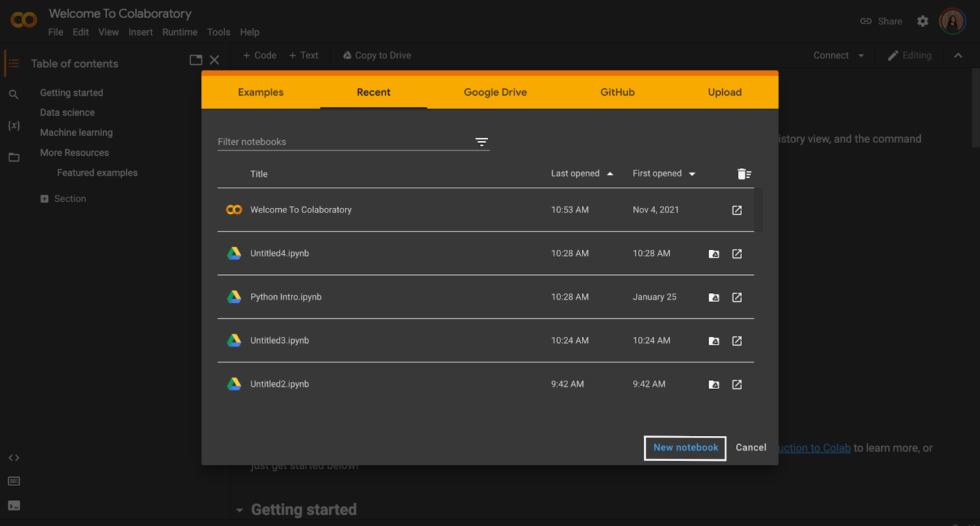The height and width of the screenshot is (526, 980).
Task: Sort notebooks by Last opened
Action: [x=582, y=174]
